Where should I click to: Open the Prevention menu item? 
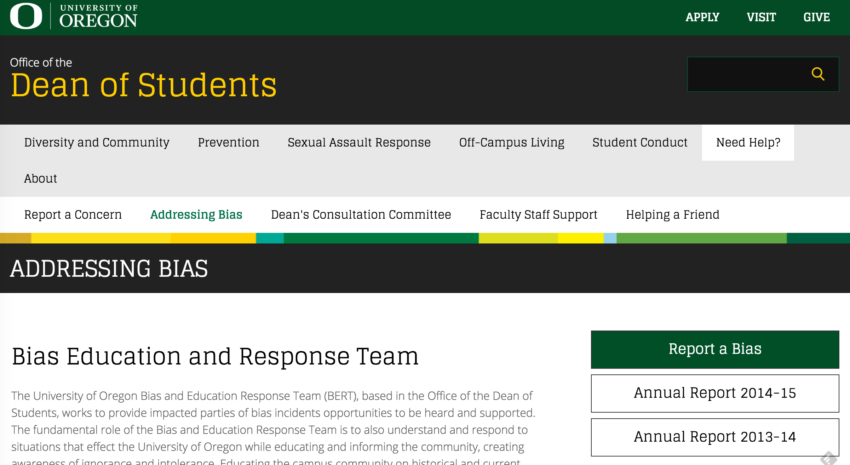228,143
